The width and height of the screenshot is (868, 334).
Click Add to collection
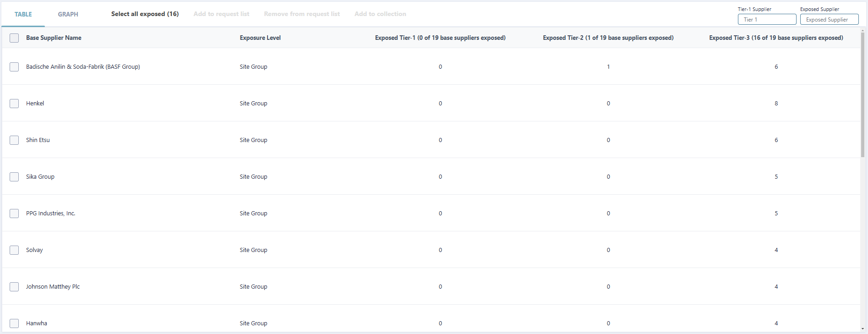pos(380,14)
